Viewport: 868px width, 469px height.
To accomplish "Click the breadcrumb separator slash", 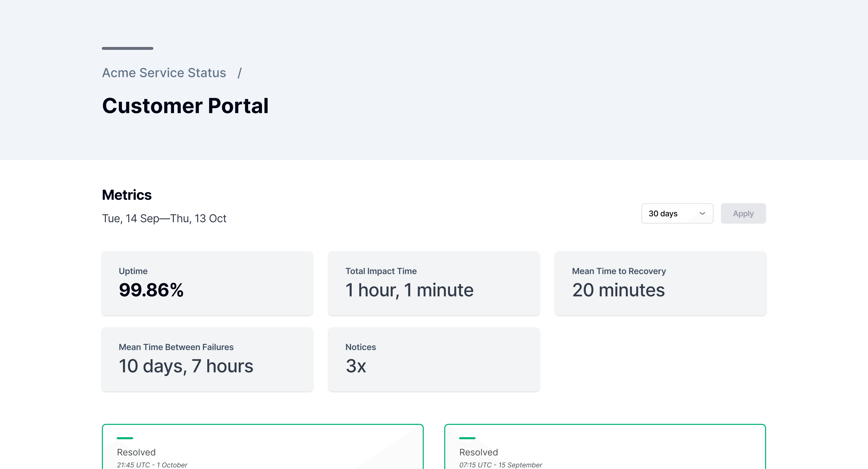I will 240,73.
